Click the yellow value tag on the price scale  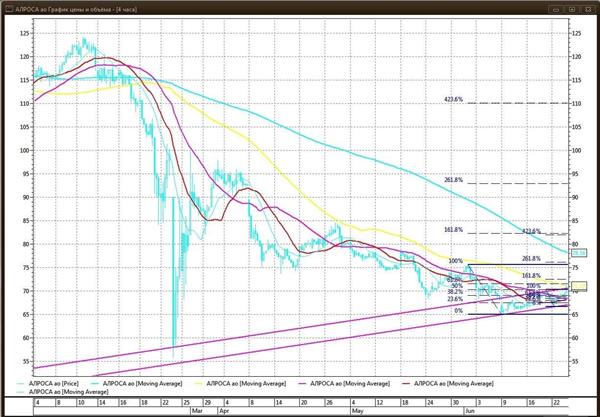click(x=579, y=286)
